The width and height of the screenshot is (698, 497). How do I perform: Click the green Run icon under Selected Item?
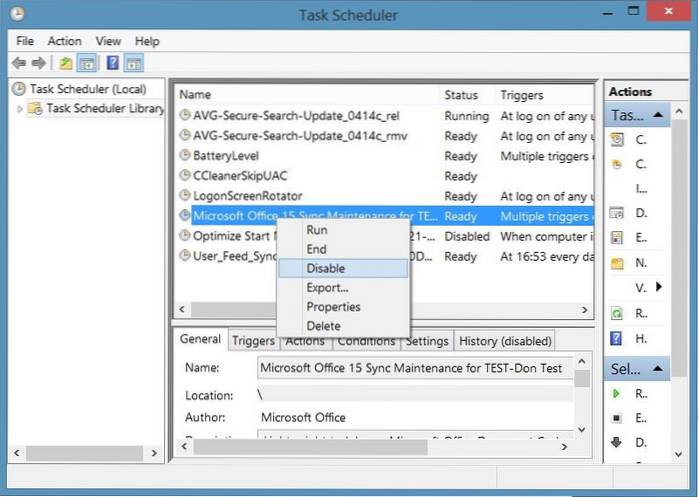point(617,394)
